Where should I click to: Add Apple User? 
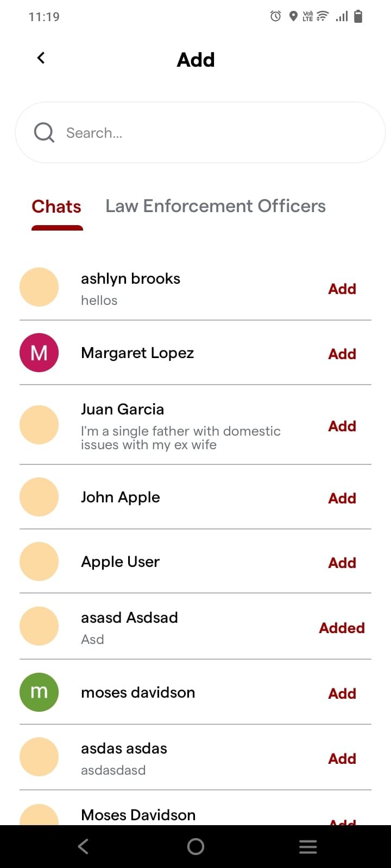[x=342, y=563]
